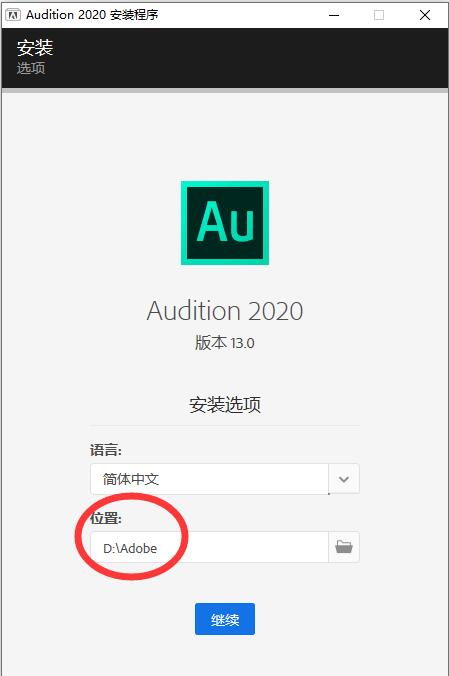
Task: Minimize the Audition 2020 installer window
Action: click(334, 15)
